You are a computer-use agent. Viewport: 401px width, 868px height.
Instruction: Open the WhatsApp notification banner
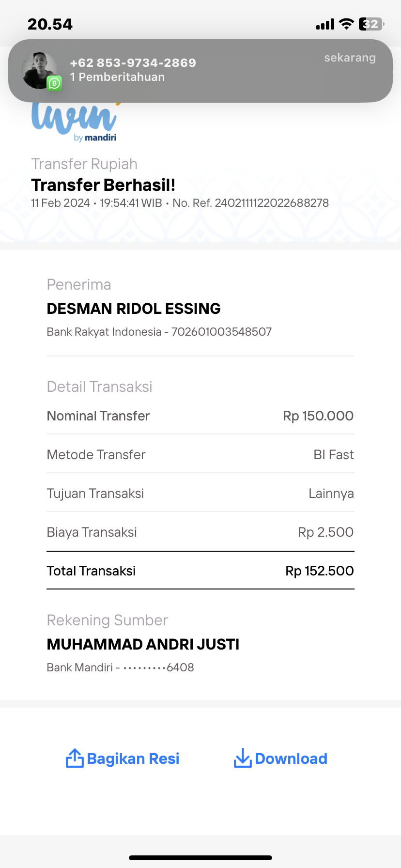[x=200, y=71]
